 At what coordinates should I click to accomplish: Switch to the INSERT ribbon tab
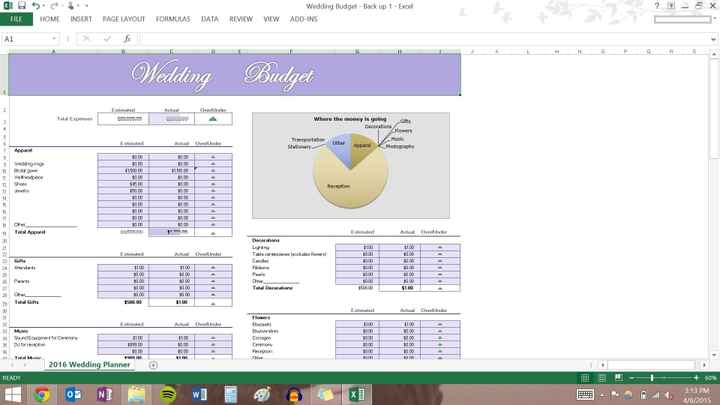point(81,19)
